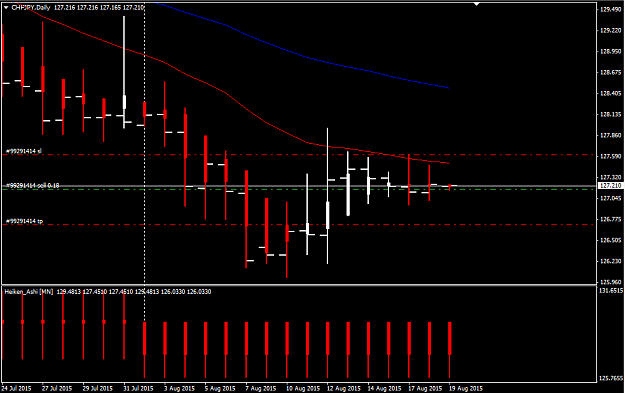This screenshot has height=393, width=625.
Task: Click the 24 Jul 2015 date label
Action: click(16, 388)
